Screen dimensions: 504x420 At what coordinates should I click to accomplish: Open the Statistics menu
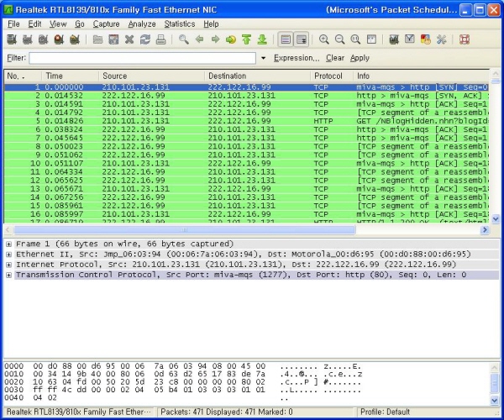pos(180,24)
